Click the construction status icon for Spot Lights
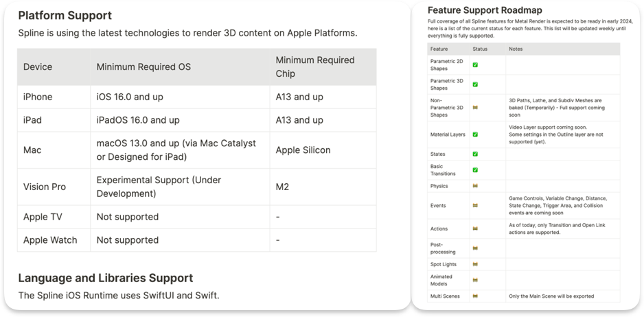Image resolution: width=644 pixels, height=317 pixels. click(475, 264)
